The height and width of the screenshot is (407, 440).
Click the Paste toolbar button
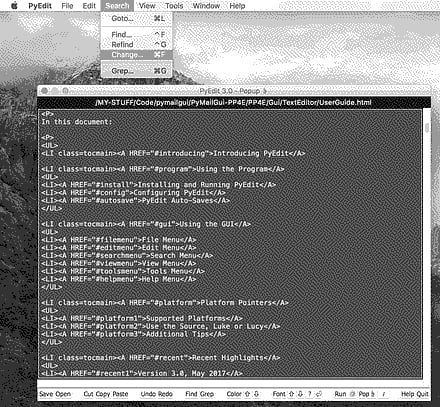pyautogui.click(x=120, y=394)
